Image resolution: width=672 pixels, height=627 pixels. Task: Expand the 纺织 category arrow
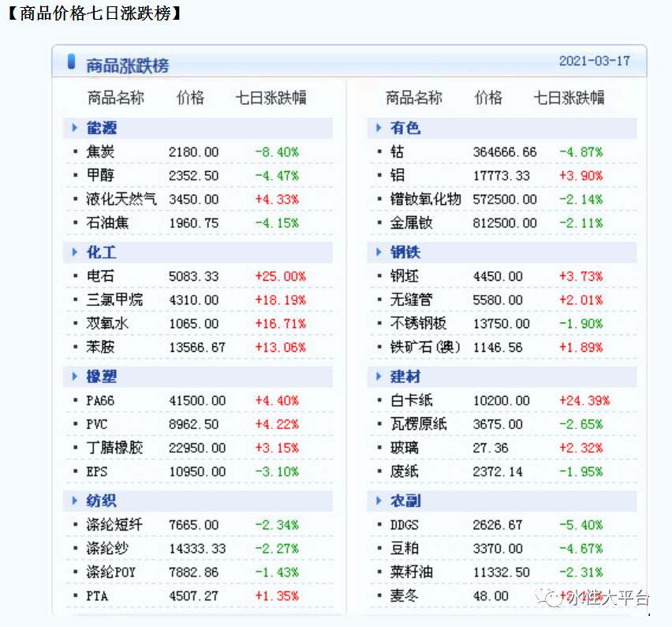coord(75,501)
